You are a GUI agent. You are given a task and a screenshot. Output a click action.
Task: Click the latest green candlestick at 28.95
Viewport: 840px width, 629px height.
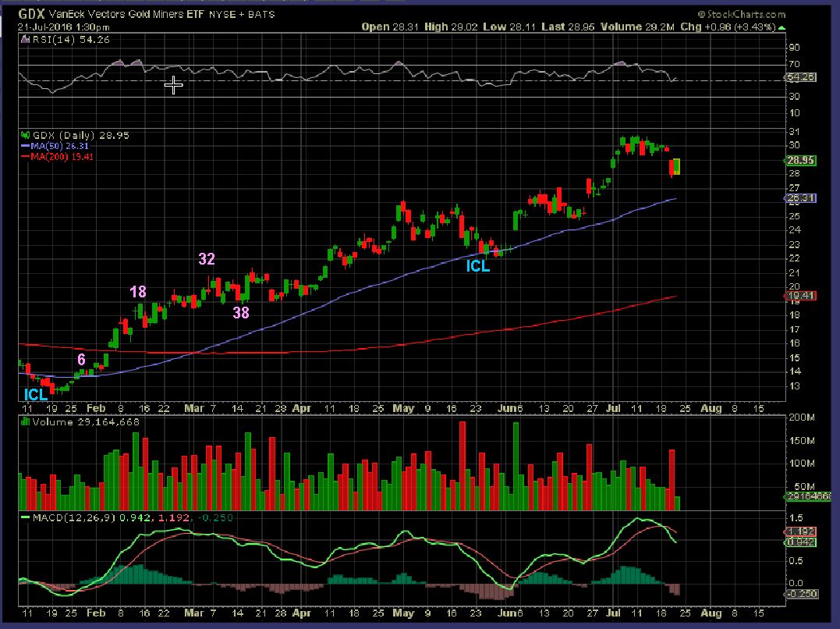(x=677, y=166)
